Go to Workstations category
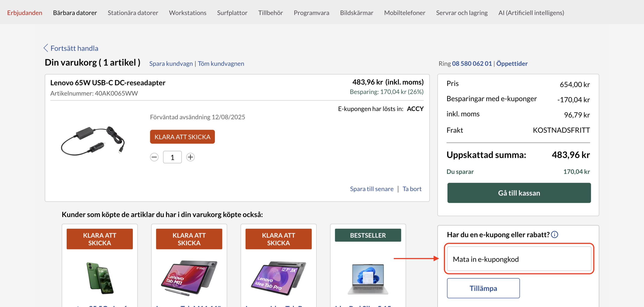This screenshot has height=307, width=644. coord(188,13)
